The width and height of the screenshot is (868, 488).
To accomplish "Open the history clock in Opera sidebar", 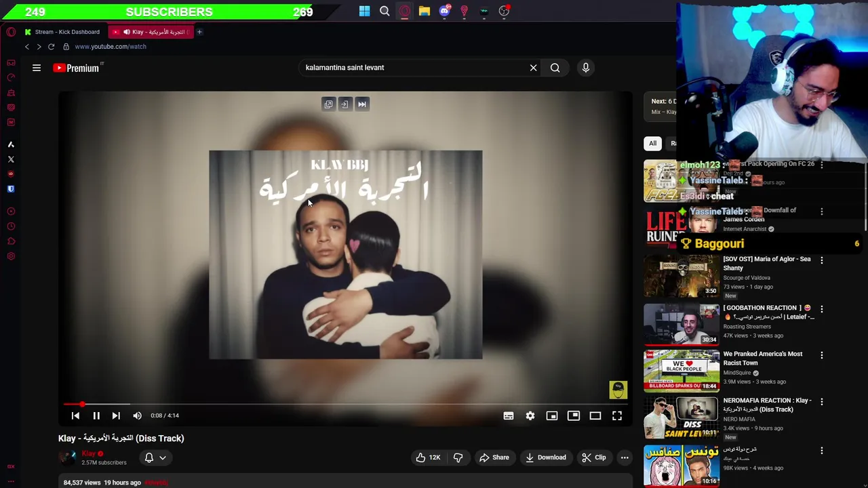I will [x=11, y=226].
